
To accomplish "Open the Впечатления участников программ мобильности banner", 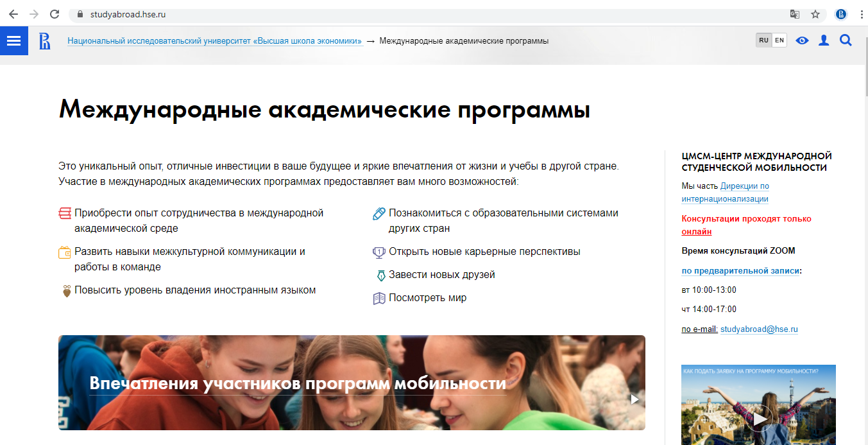I will click(352, 383).
